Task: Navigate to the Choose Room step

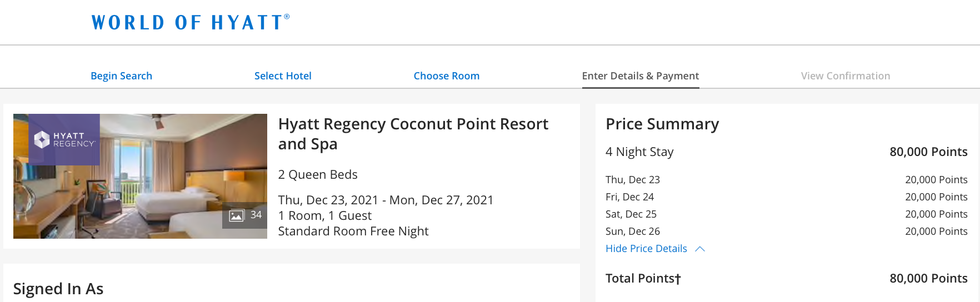Action: (x=446, y=76)
